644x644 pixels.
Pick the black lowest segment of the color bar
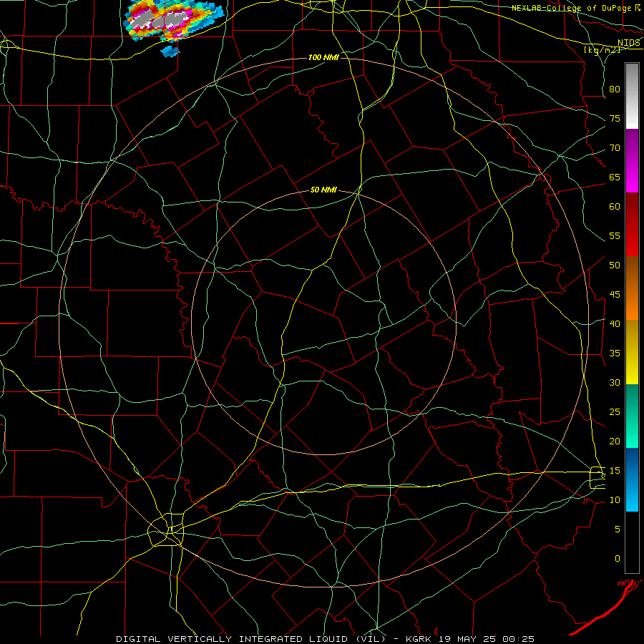[x=632, y=542]
